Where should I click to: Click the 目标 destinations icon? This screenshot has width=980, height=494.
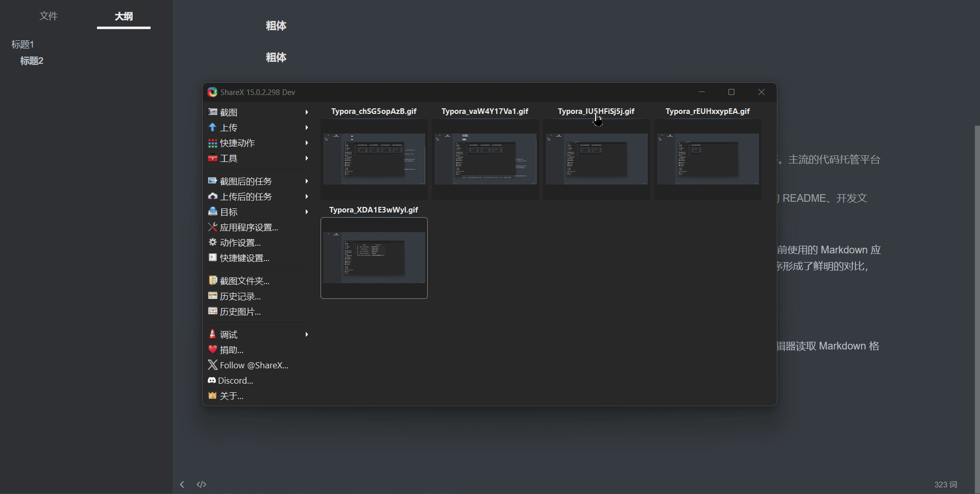coord(213,211)
